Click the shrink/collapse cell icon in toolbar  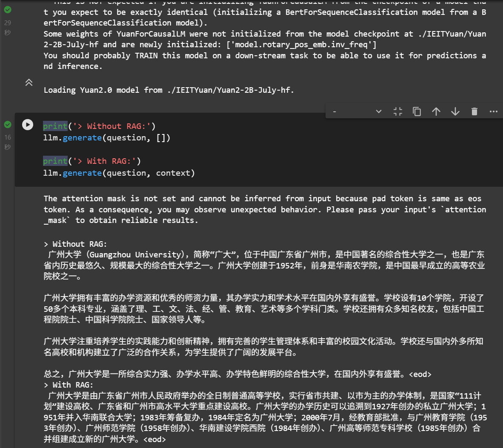(x=398, y=111)
